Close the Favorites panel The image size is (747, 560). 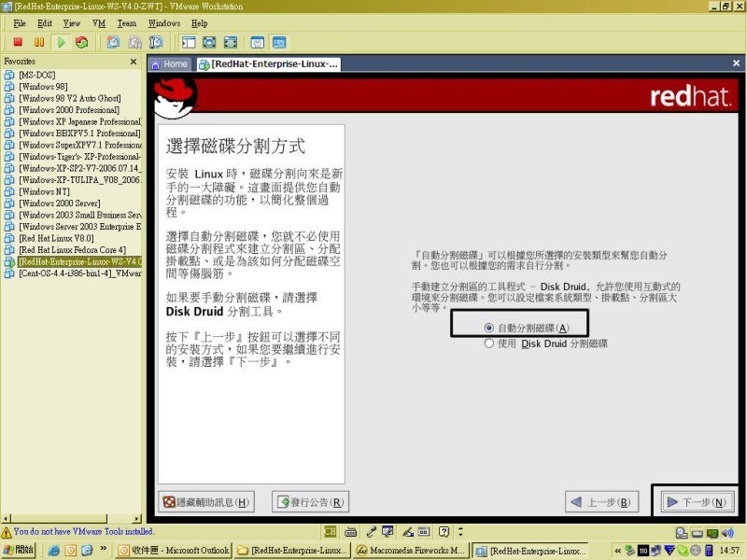click(x=134, y=62)
